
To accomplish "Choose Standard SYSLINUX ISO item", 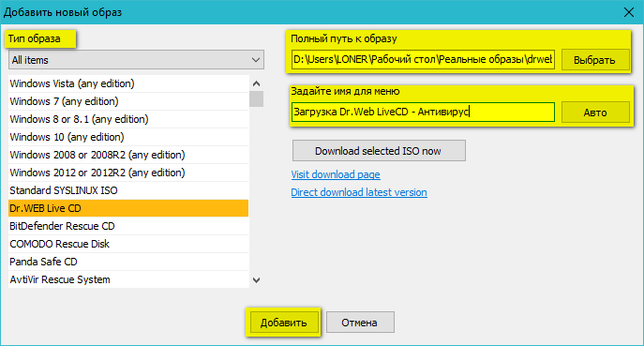I will click(x=128, y=190).
